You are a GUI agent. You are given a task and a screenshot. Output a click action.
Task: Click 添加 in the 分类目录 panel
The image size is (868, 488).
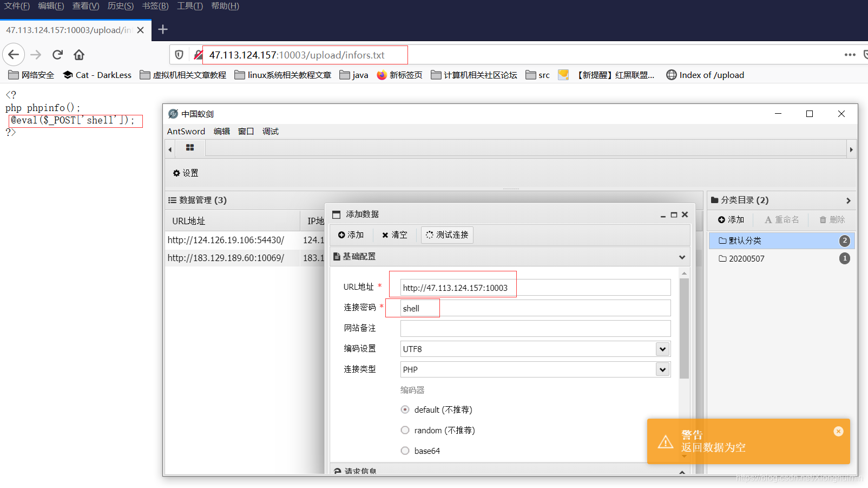pyautogui.click(x=731, y=219)
